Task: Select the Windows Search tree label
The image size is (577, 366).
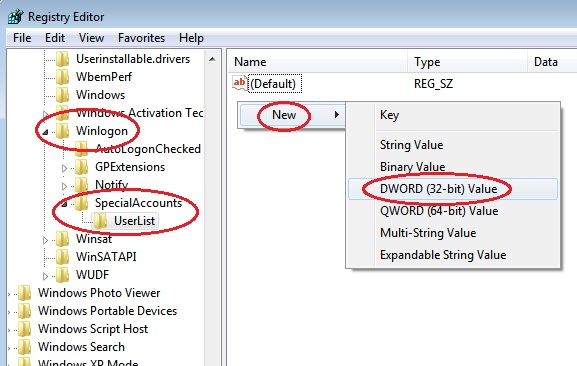Action: coord(81,347)
